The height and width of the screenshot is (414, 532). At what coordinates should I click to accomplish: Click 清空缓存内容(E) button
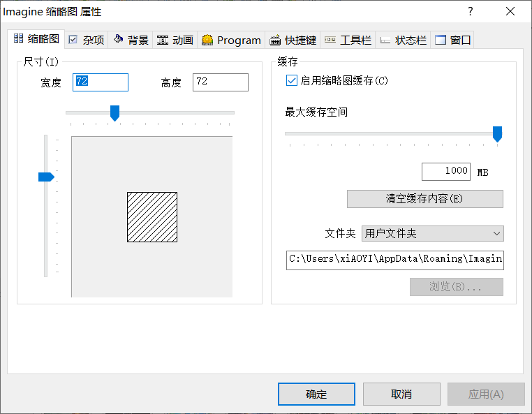point(424,199)
